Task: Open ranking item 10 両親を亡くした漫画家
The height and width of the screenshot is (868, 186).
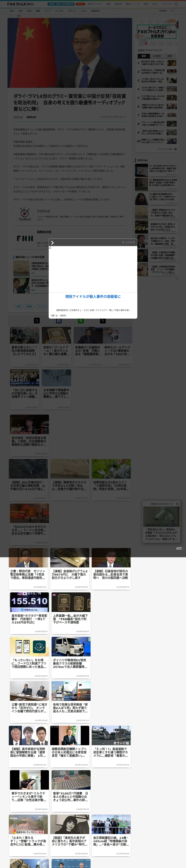Action: click(157, 141)
